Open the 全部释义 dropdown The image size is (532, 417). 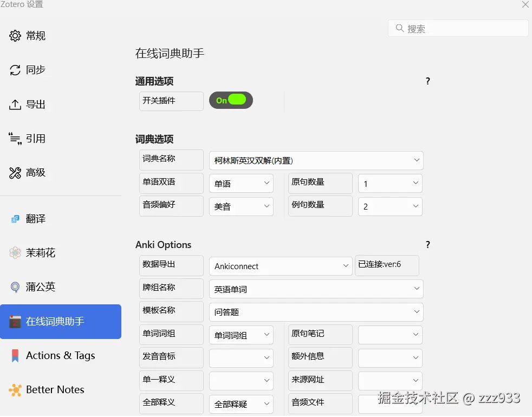(241, 404)
